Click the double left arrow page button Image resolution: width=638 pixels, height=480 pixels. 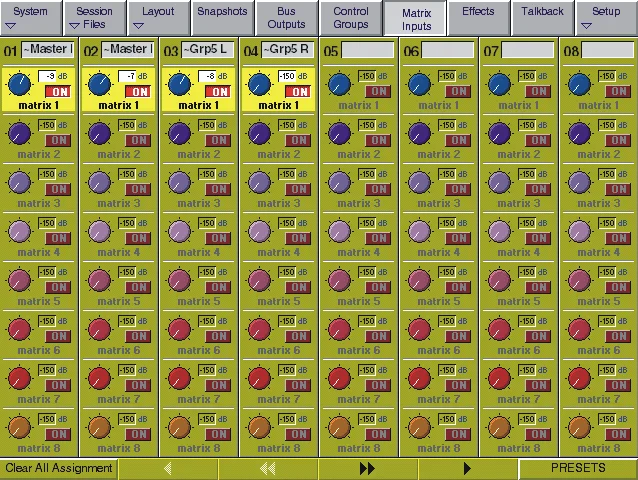pos(268,469)
